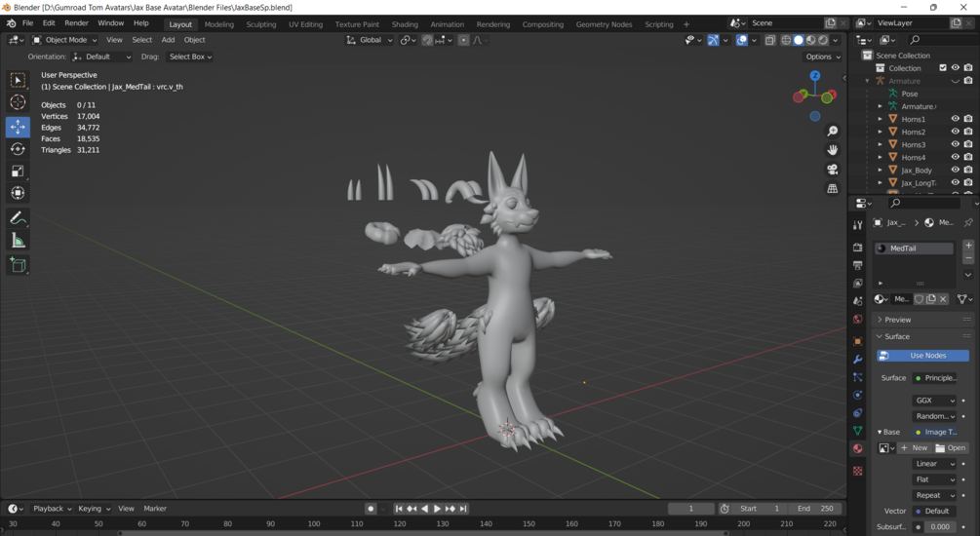Toggle X-ray view
980x536 pixels.
770,40
